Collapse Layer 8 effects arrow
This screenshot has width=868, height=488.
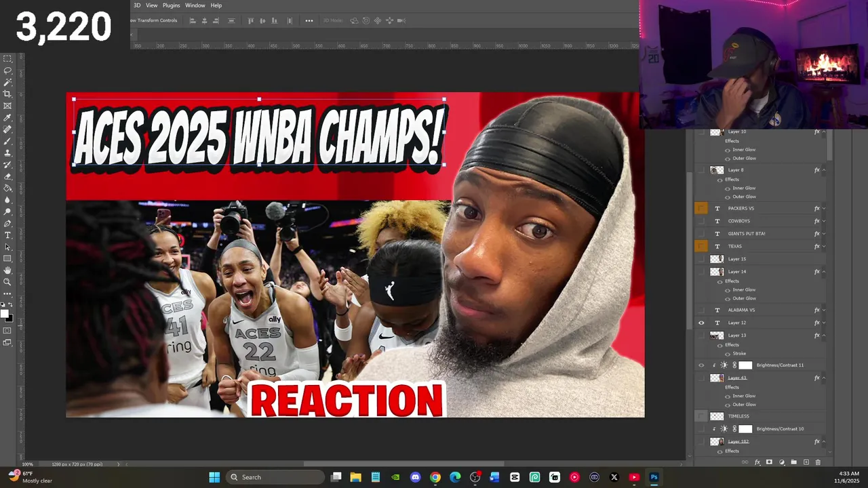(824, 170)
